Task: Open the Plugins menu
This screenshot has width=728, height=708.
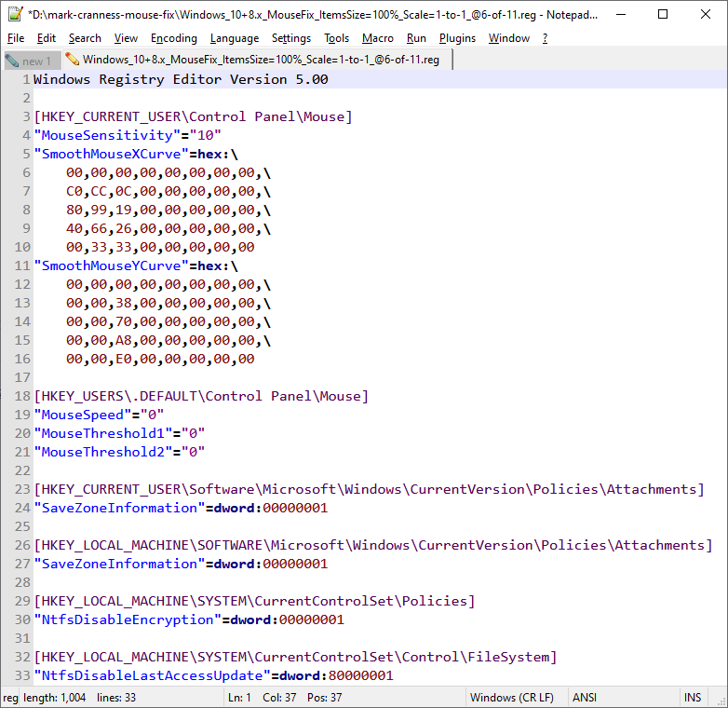Action: (457, 38)
